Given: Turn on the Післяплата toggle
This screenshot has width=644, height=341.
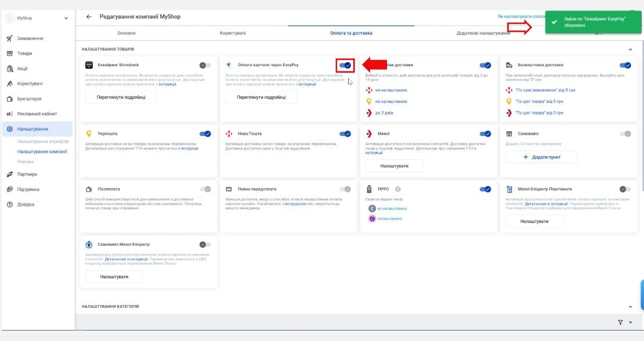Looking at the screenshot, I should pos(205,189).
